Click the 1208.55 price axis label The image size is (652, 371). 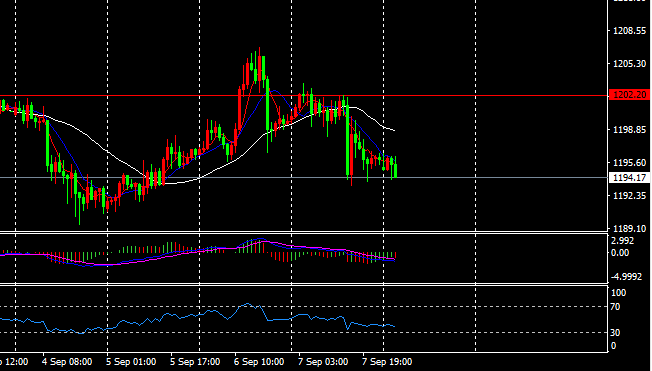point(630,31)
